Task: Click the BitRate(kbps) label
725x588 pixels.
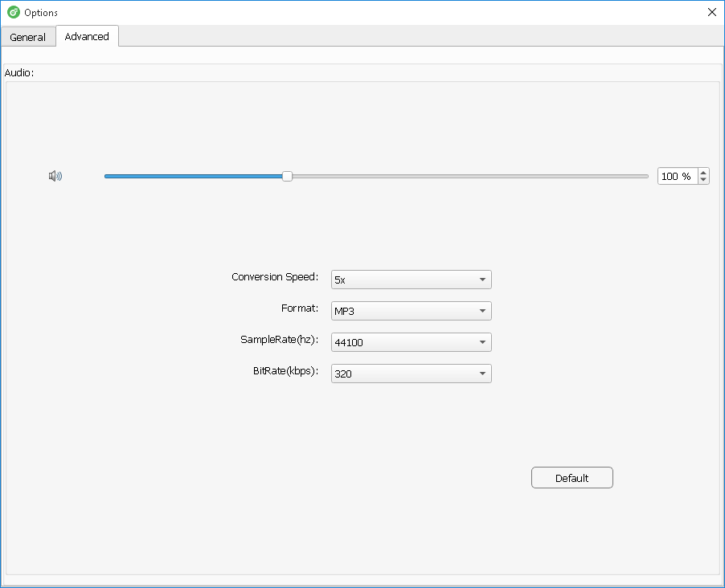Action: [x=285, y=371]
